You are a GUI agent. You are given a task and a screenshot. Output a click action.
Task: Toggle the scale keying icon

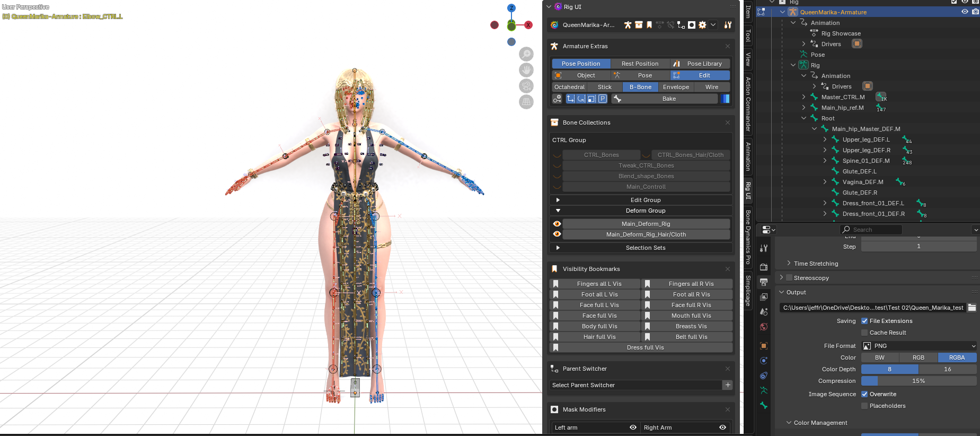click(x=592, y=99)
